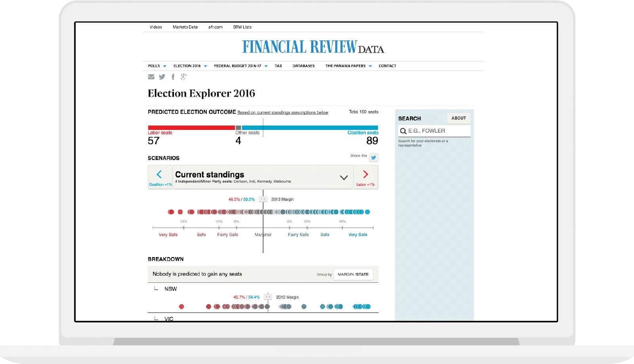
Task: Open the current standings assumptions link
Action: (x=283, y=112)
